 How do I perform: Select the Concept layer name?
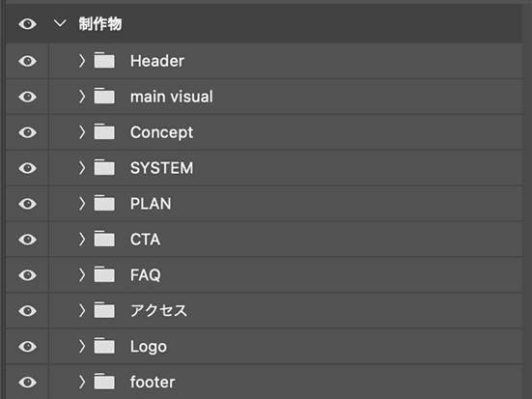coord(162,132)
